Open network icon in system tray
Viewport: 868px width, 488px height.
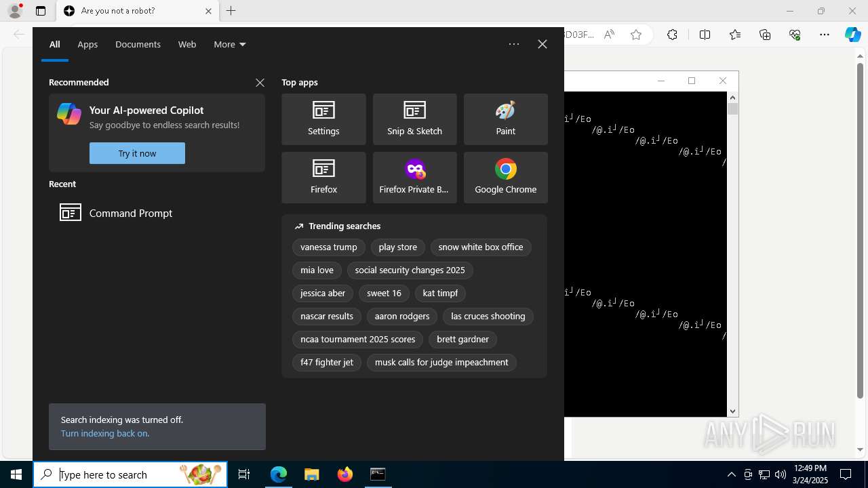pos(764,474)
